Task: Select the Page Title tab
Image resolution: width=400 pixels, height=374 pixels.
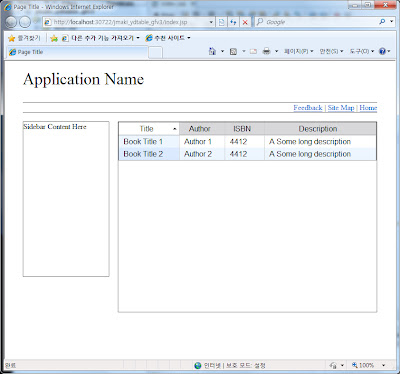Action: tap(77, 52)
